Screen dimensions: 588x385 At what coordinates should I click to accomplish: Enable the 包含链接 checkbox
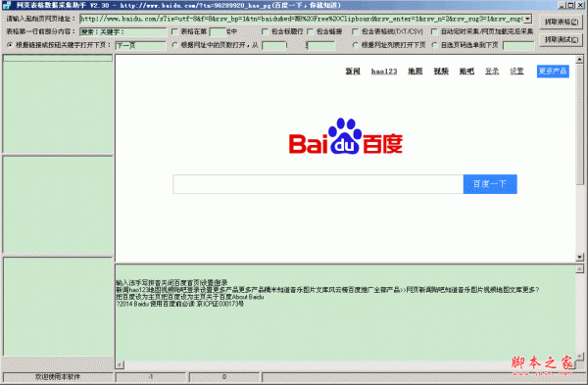coord(310,31)
